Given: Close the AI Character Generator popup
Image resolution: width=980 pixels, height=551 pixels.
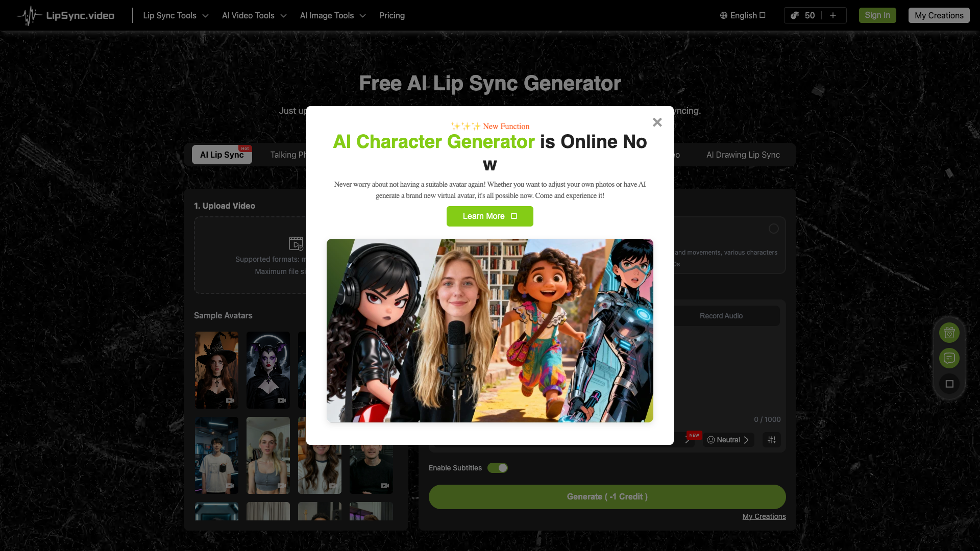Looking at the screenshot, I should click(x=657, y=122).
